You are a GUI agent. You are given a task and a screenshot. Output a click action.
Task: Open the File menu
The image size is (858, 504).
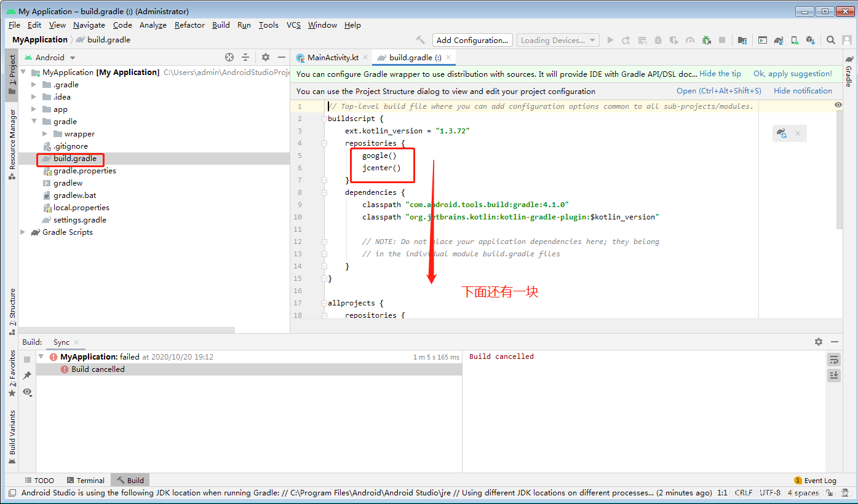(14, 25)
